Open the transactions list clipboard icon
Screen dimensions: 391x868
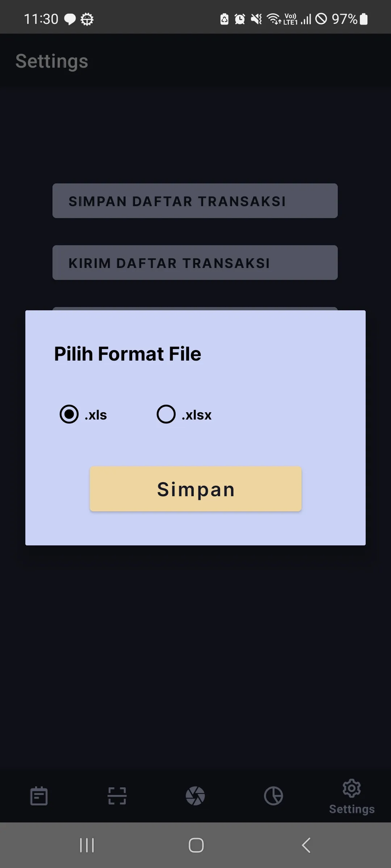click(39, 796)
